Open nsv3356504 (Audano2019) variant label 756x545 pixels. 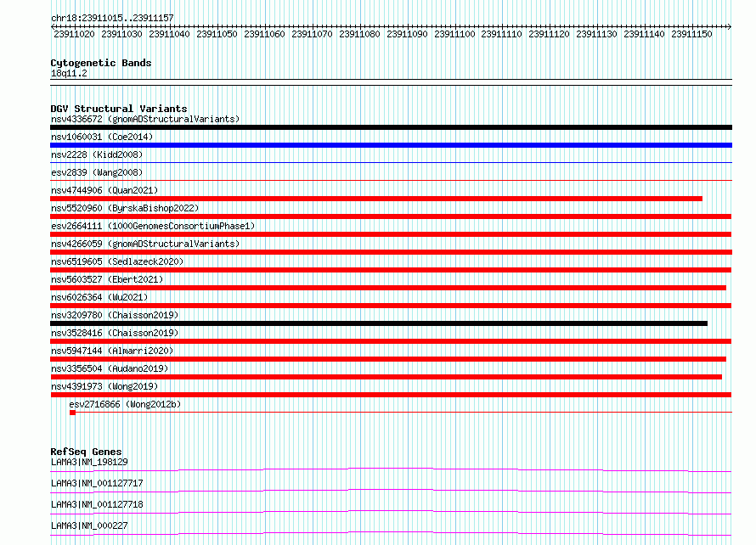(x=110, y=368)
